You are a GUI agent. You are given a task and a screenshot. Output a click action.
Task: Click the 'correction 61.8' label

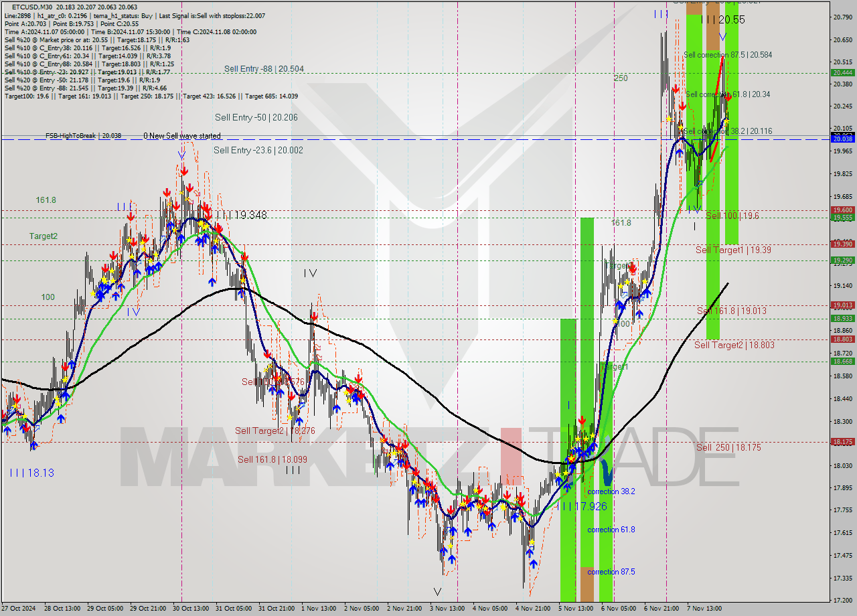tap(611, 530)
